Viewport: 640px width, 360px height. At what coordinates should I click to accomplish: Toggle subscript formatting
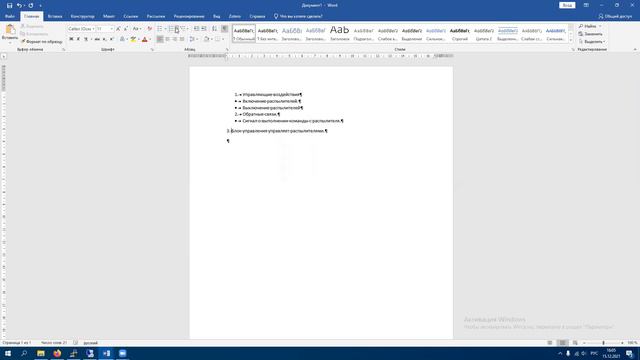click(104, 39)
